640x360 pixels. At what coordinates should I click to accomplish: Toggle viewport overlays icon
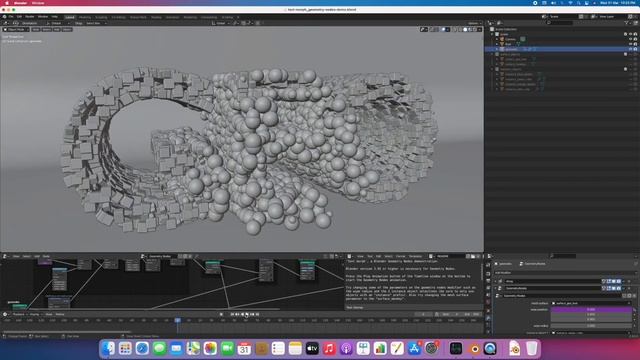pyautogui.click(x=444, y=29)
